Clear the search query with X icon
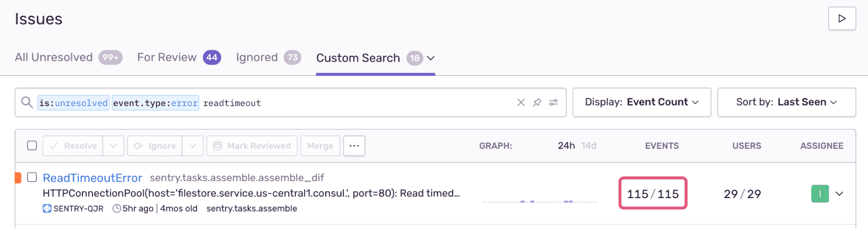This screenshot has width=868, height=228. [x=521, y=103]
